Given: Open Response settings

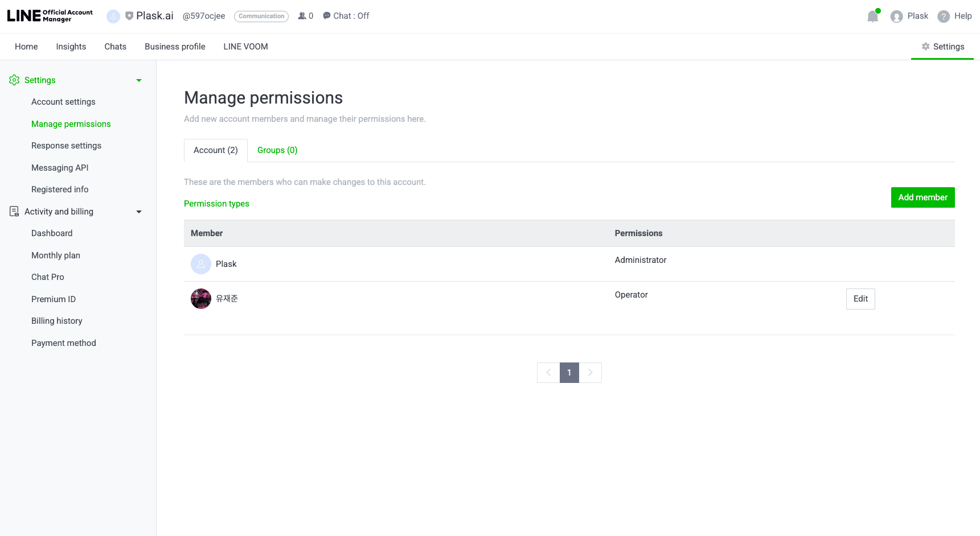Looking at the screenshot, I should point(66,146).
